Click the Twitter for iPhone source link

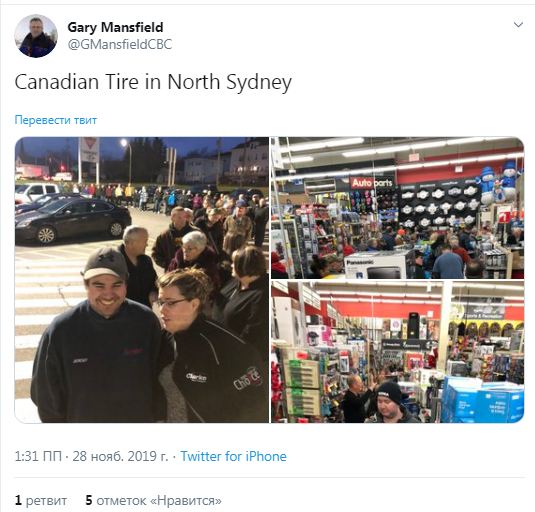[x=233, y=456]
